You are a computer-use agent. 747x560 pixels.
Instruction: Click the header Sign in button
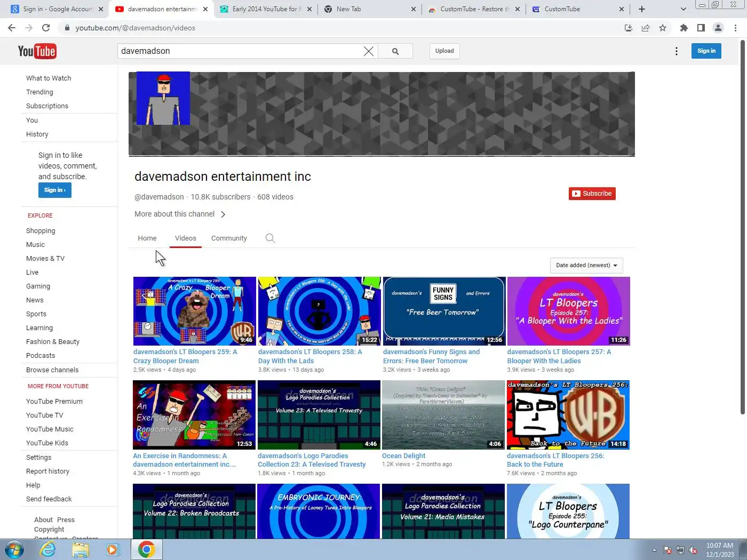pos(706,51)
